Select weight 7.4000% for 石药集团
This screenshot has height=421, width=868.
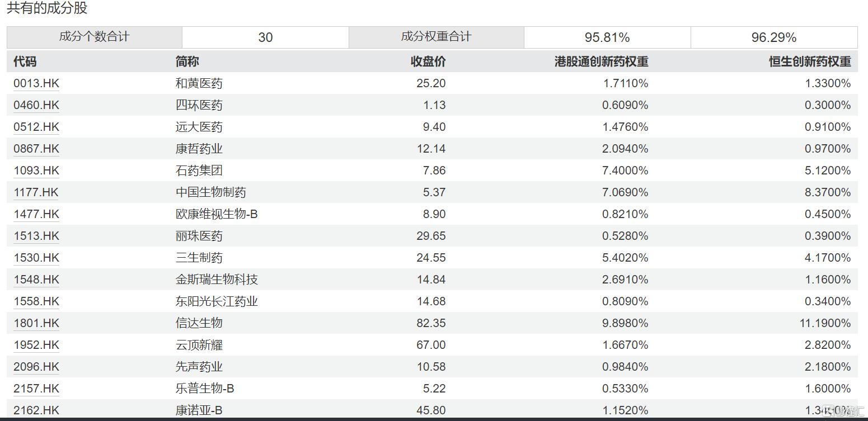625,171
